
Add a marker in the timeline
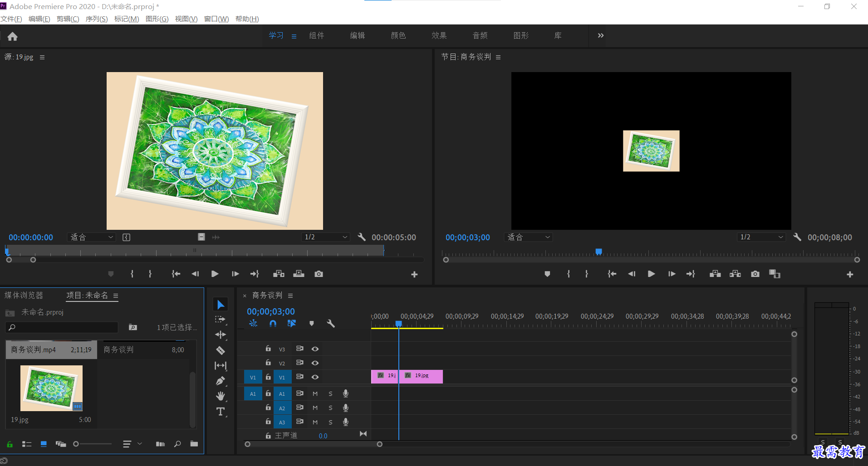311,323
